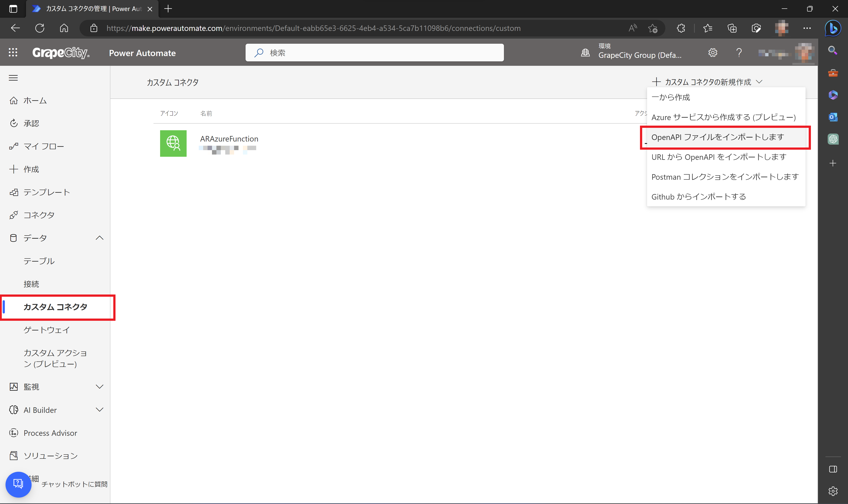Click the browser address bar URL

313,28
